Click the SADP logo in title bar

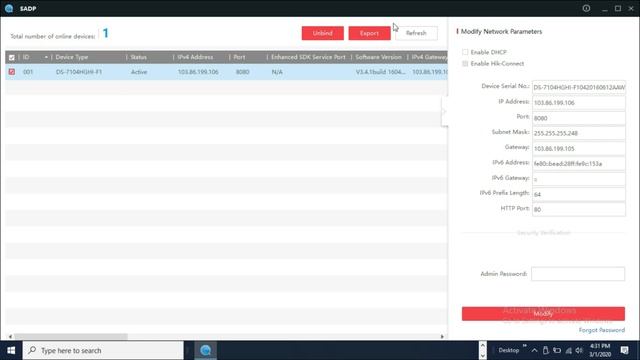tap(9, 8)
